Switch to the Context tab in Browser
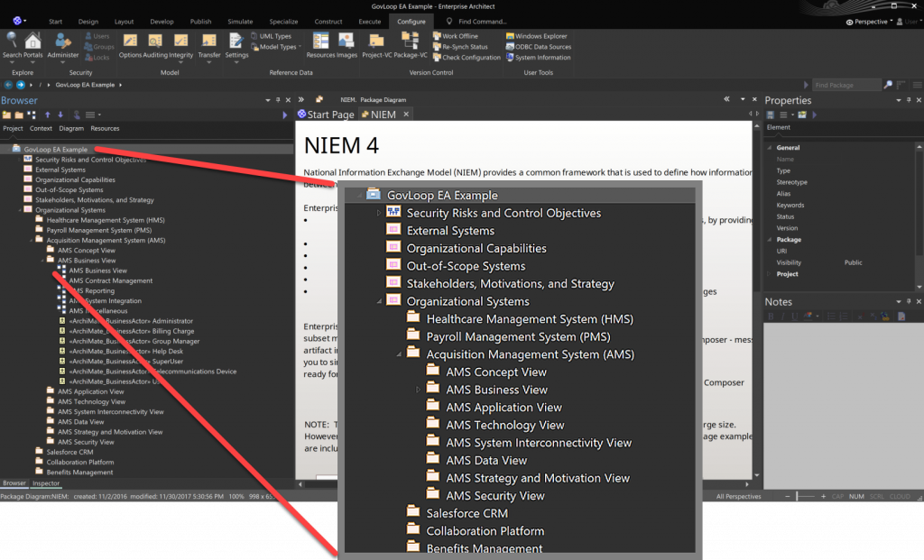This screenshot has width=924, height=560. pyautogui.click(x=41, y=128)
